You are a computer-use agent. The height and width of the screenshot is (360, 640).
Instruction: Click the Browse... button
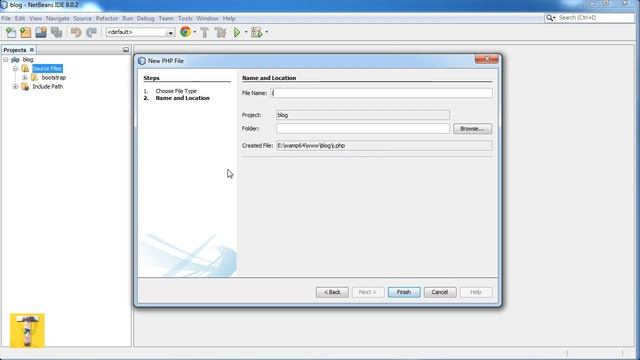click(x=472, y=129)
